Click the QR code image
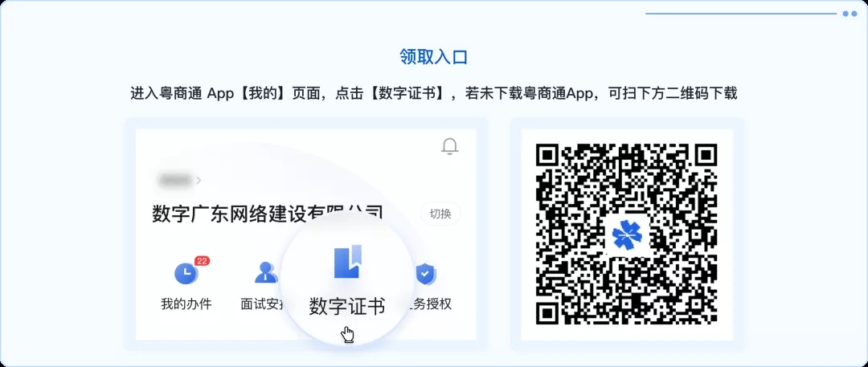 [627, 234]
